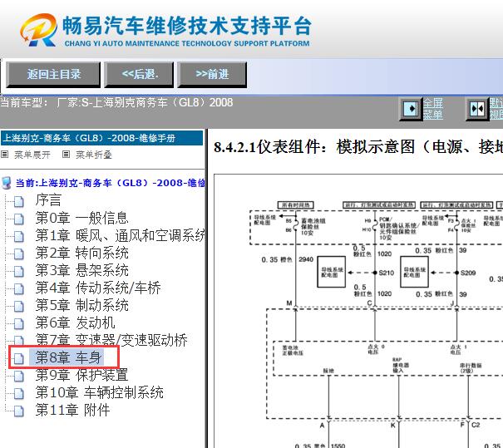
Task: Click splice label S210 in the diagram
Action: click(386, 273)
